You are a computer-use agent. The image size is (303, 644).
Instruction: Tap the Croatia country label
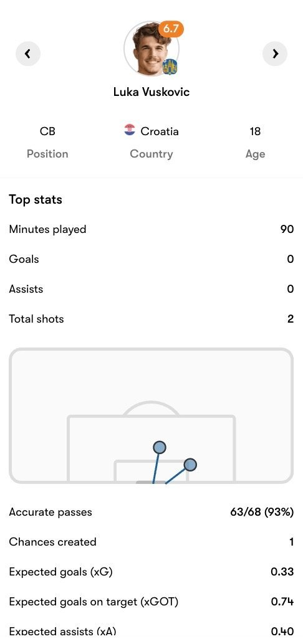160,131
